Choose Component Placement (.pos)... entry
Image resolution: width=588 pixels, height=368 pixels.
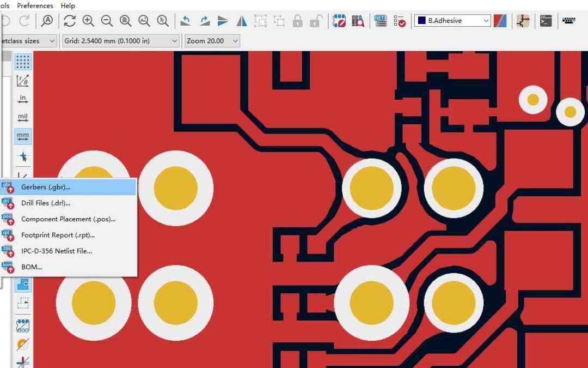click(x=69, y=219)
